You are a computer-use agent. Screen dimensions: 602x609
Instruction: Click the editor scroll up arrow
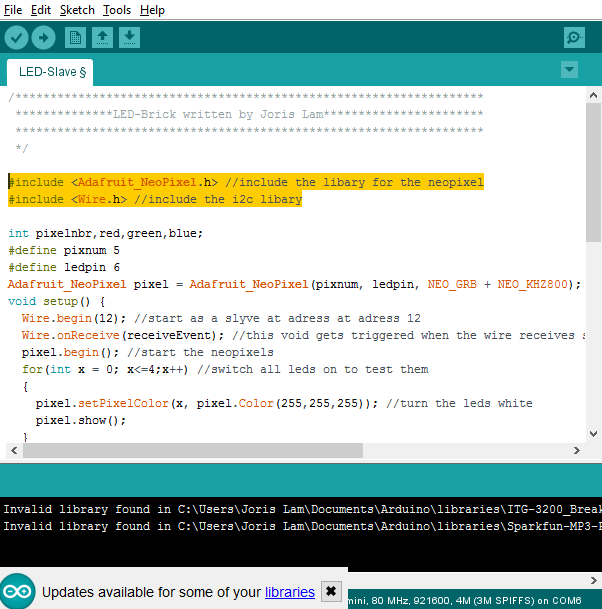click(x=593, y=95)
